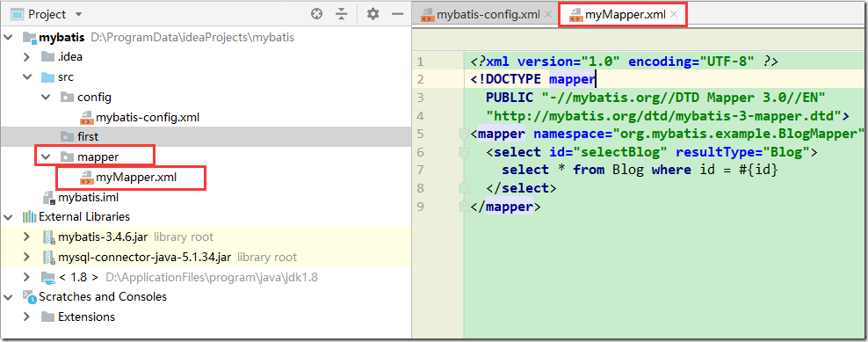Click the mybatis-3.4.6.jar archive icon
Screen dimensions: 868x342
48,237
